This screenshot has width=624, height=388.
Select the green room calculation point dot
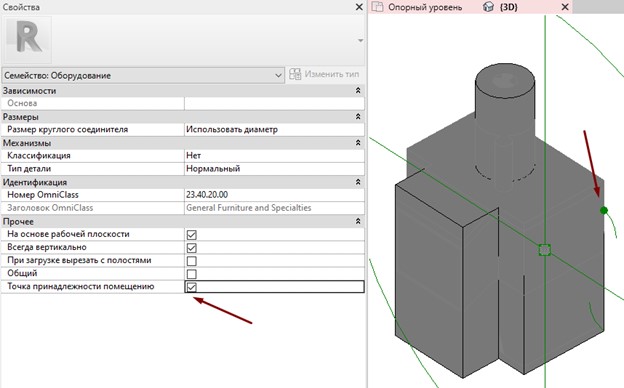click(x=604, y=210)
